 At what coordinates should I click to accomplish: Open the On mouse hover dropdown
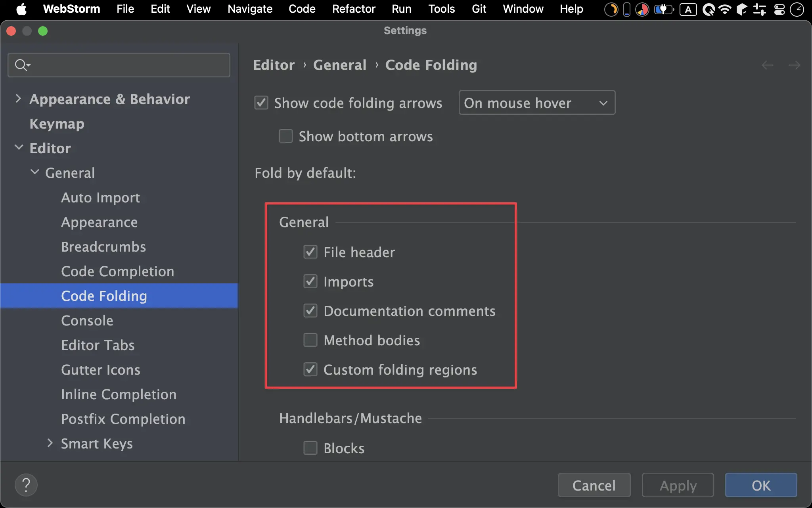[537, 103]
